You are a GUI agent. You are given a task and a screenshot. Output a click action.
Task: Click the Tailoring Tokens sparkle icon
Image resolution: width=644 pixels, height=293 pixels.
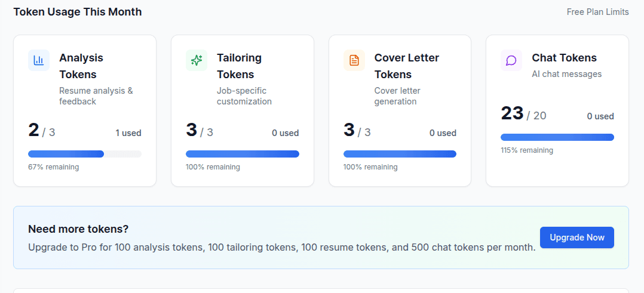pyautogui.click(x=197, y=60)
